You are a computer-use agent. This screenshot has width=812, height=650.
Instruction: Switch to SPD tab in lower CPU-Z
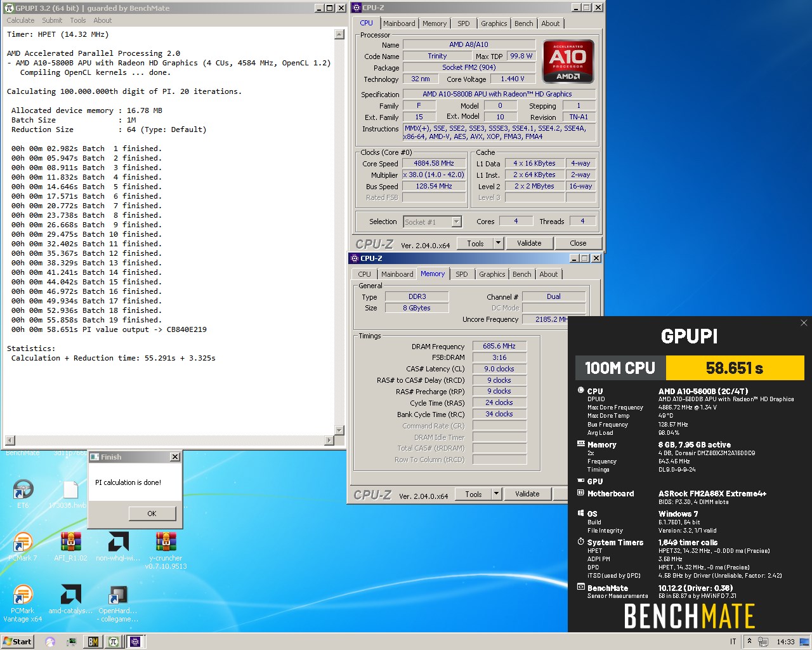[462, 274]
